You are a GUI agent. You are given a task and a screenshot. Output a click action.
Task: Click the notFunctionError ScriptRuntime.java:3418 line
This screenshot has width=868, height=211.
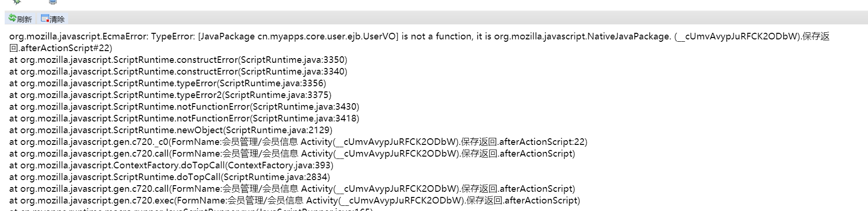click(x=184, y=118)
